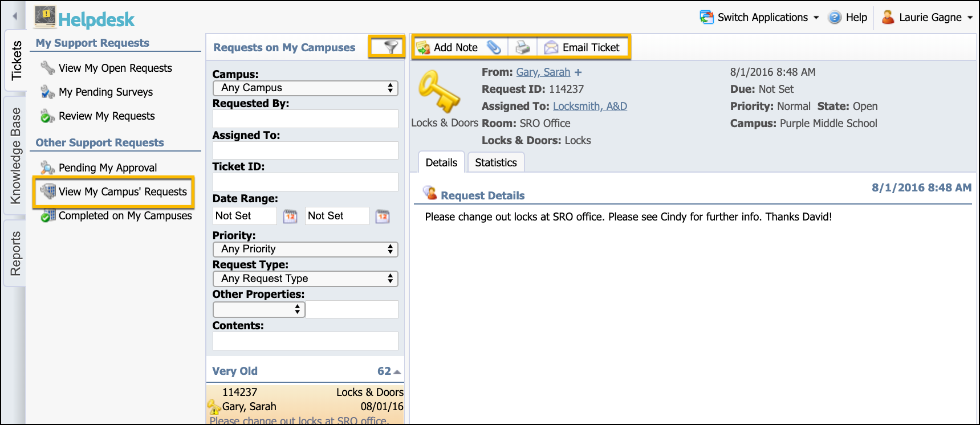This screenshot has width=980, height=425.
Task: Click the filter funnel icon
Action: point(390,47)
